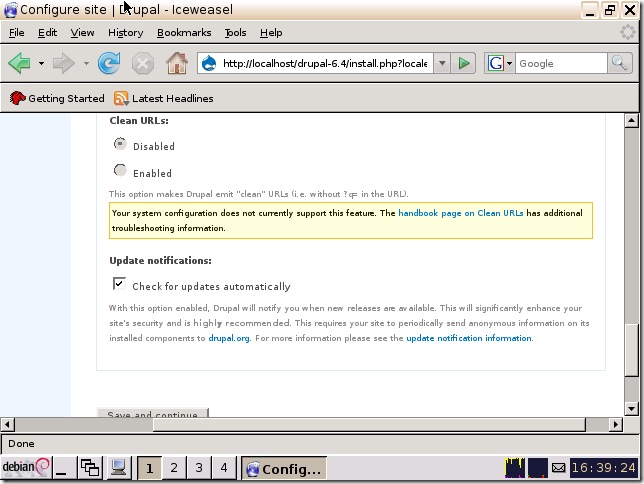
Task: Select the Enabled Clean URLs option
Action: [x=120, y=170]
